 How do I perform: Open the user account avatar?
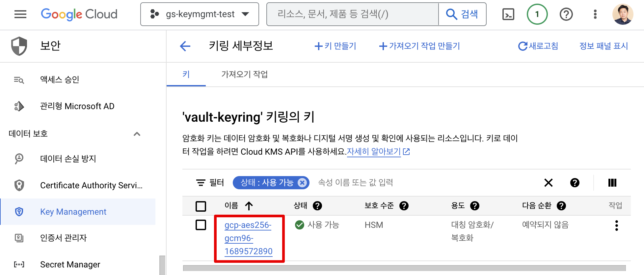click(x=623, y=14)
